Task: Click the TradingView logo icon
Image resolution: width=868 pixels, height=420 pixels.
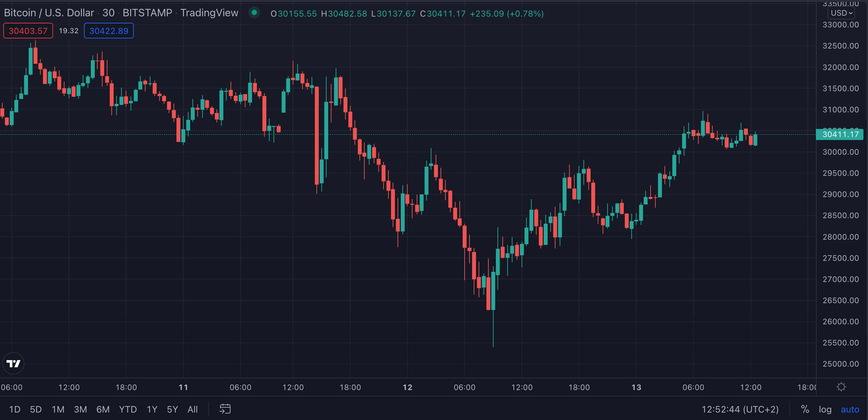Action: coord(13,363)
